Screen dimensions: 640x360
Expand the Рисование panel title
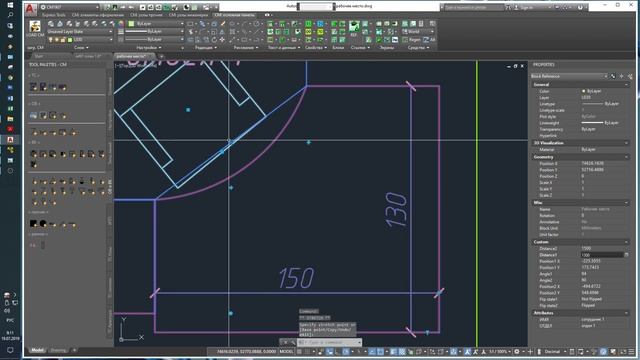[246, 48]
